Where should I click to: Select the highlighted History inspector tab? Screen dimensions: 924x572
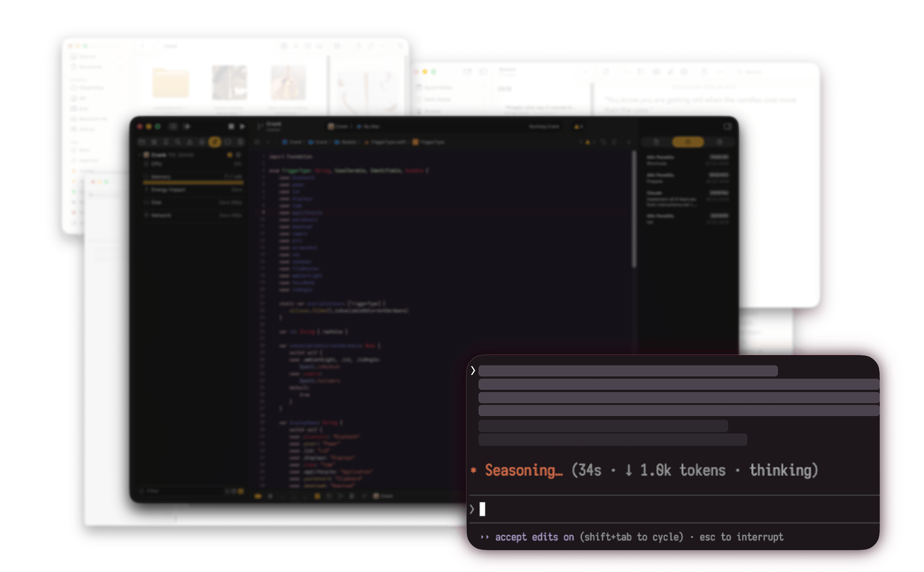(x=688, y=142)
